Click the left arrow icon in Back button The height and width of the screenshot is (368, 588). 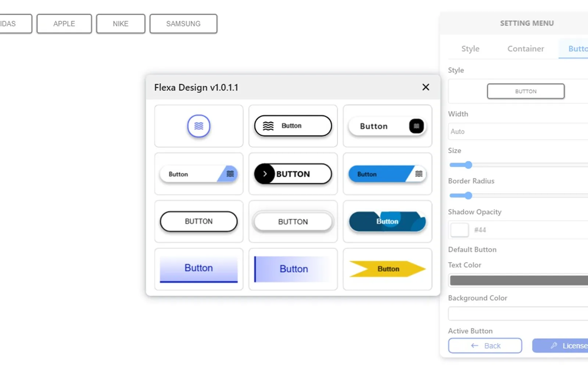[474, 346]
